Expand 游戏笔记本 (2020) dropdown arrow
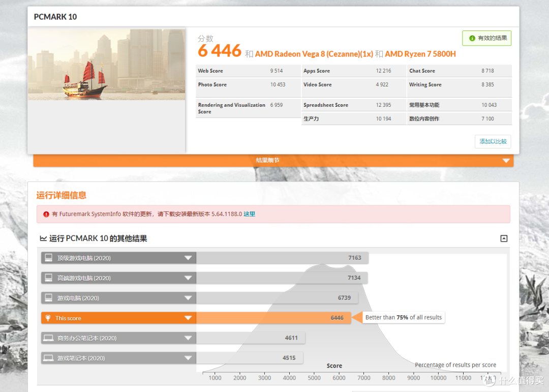Viewport: 549px width, 392px height. tap(188, 358)
